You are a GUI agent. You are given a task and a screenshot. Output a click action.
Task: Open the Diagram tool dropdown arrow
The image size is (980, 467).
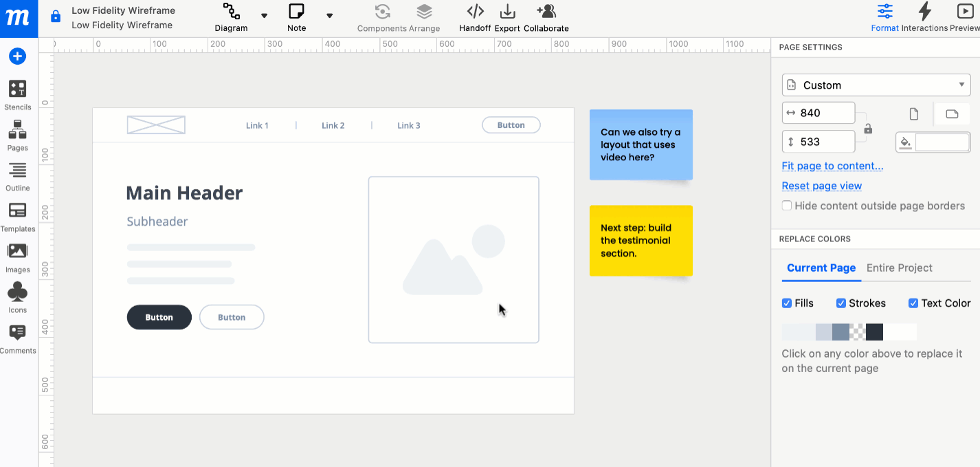[x=264, y=16]
